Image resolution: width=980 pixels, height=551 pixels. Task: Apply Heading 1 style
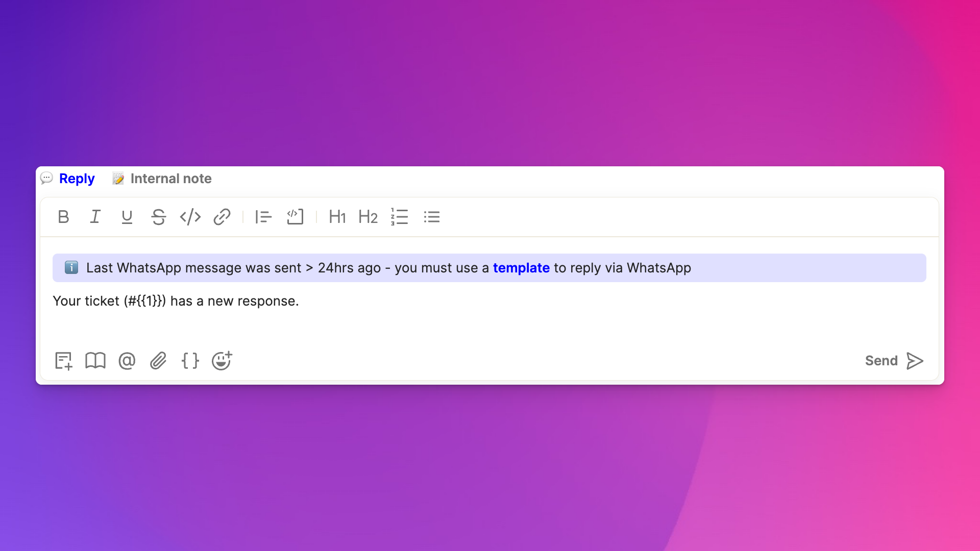[x=337, y=217]
